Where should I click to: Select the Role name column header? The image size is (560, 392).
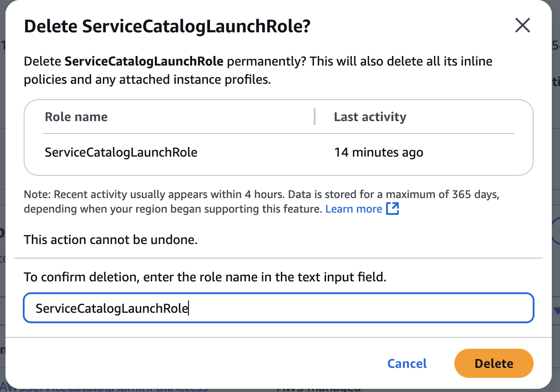(76, 117)
